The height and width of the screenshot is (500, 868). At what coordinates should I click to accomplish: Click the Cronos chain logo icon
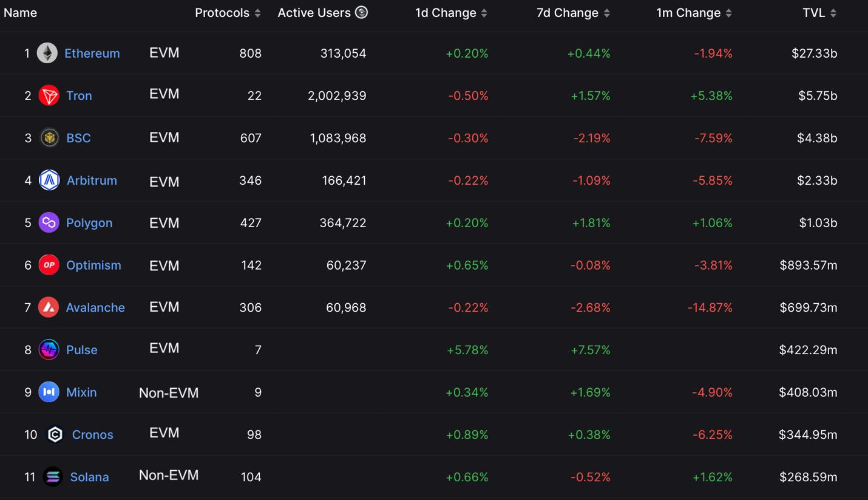pyautogui.click(x=55, y=434)
